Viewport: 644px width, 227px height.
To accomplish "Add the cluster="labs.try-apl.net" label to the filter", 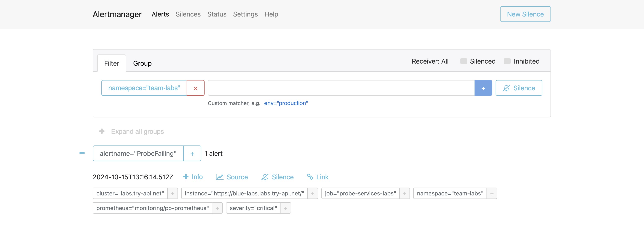I will pos(173,194).
